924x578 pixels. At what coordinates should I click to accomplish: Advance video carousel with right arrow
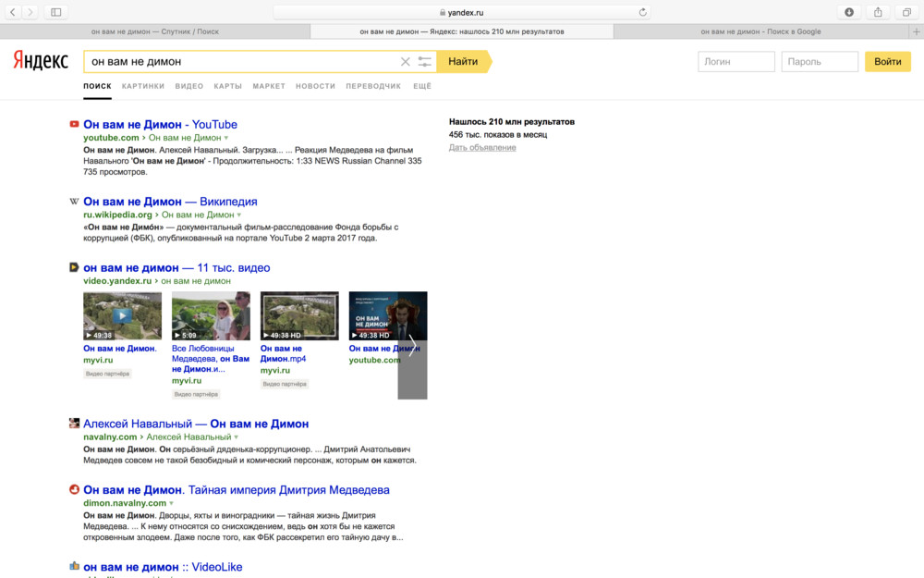coord(412,346)
